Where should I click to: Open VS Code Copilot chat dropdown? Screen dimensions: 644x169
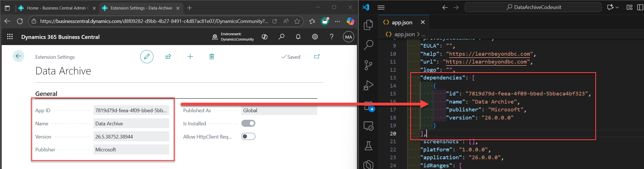click(x=617, y=8)
